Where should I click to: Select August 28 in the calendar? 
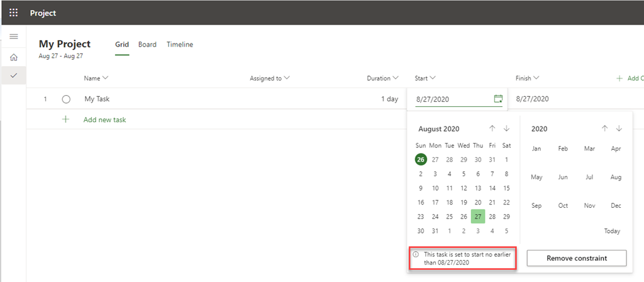coord(492,217)
